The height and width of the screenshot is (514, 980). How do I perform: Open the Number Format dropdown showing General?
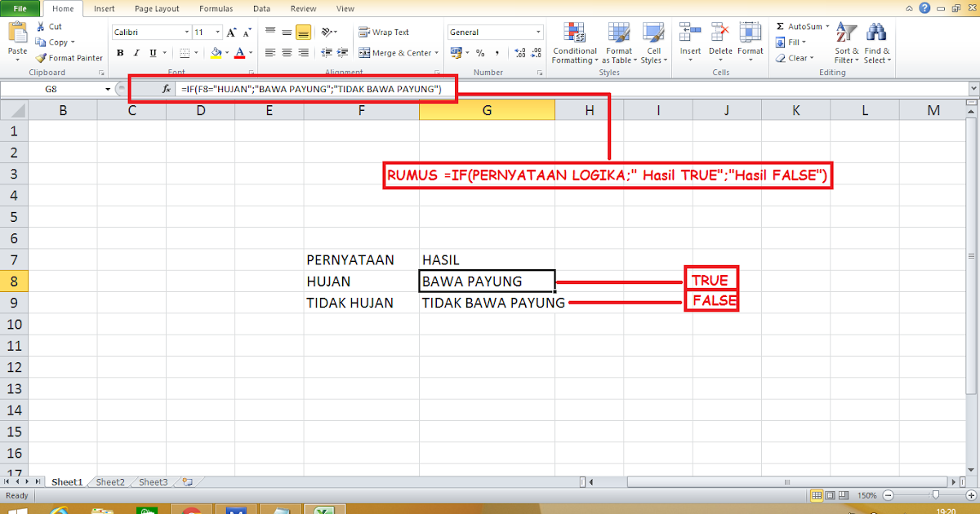click(x=538, y=31)
